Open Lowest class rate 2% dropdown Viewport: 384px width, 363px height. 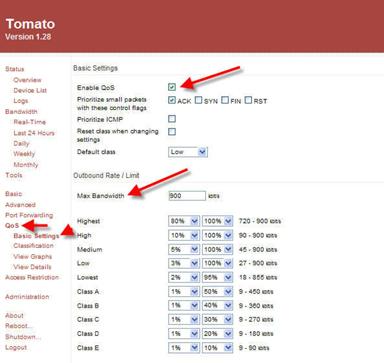(x=184, y=277)
